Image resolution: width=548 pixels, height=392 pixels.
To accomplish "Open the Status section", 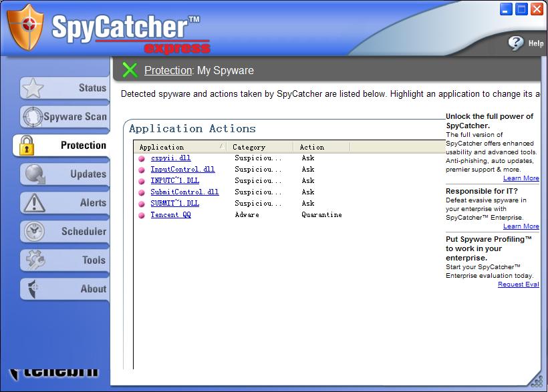I will [x=65, y=88].
